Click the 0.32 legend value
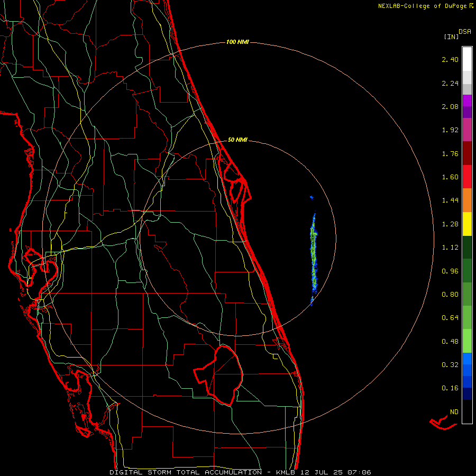Viewport: 476px width, 476px height. point(450,365)
